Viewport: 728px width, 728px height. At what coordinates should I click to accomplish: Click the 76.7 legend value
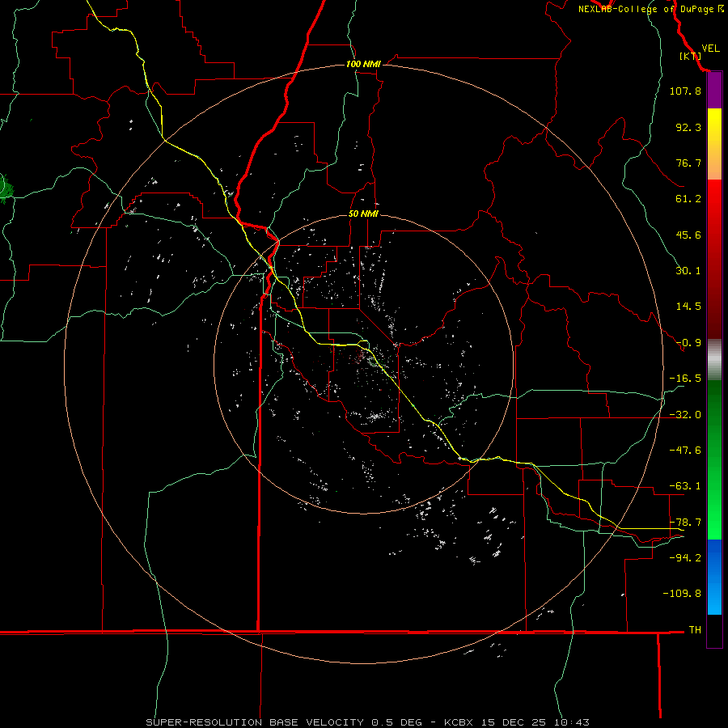tap(688, 163)
